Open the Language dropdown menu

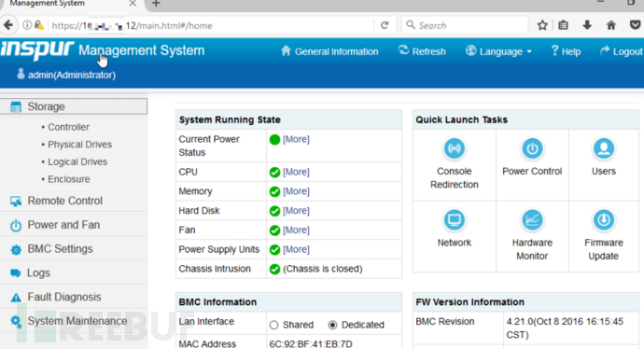pyautogui.click(x=498, y=51)
